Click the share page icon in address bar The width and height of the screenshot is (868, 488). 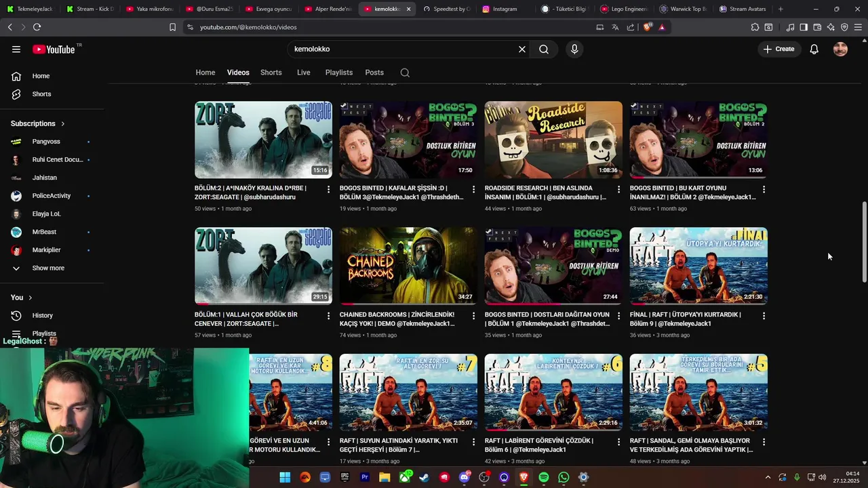coord(631,27)
